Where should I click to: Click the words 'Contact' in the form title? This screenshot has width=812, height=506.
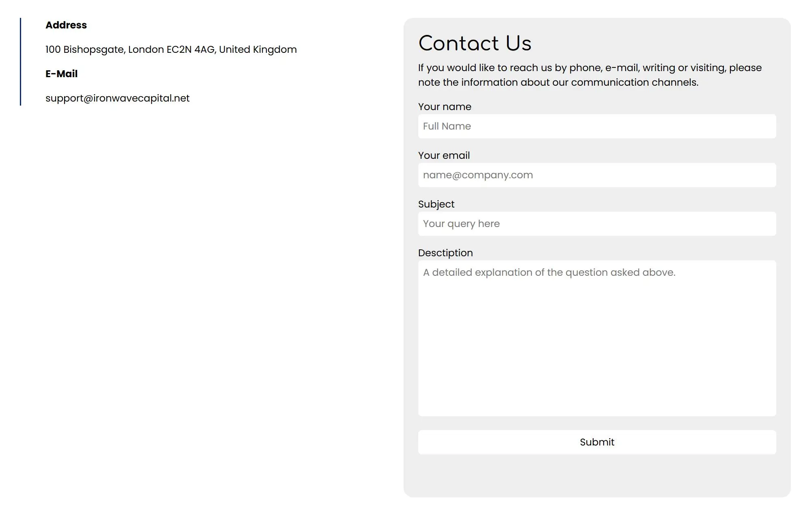[x=458, y=43]
